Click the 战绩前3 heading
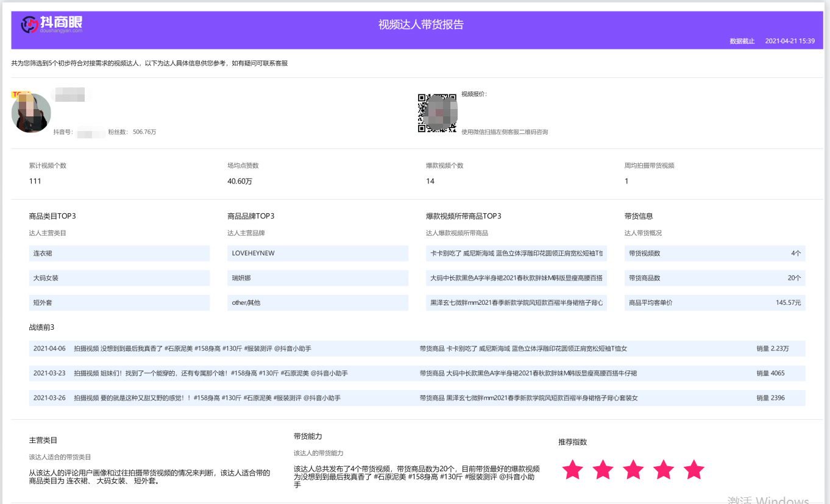The height and width of the screenshot is (504, 830). click(x=41, y=327)
